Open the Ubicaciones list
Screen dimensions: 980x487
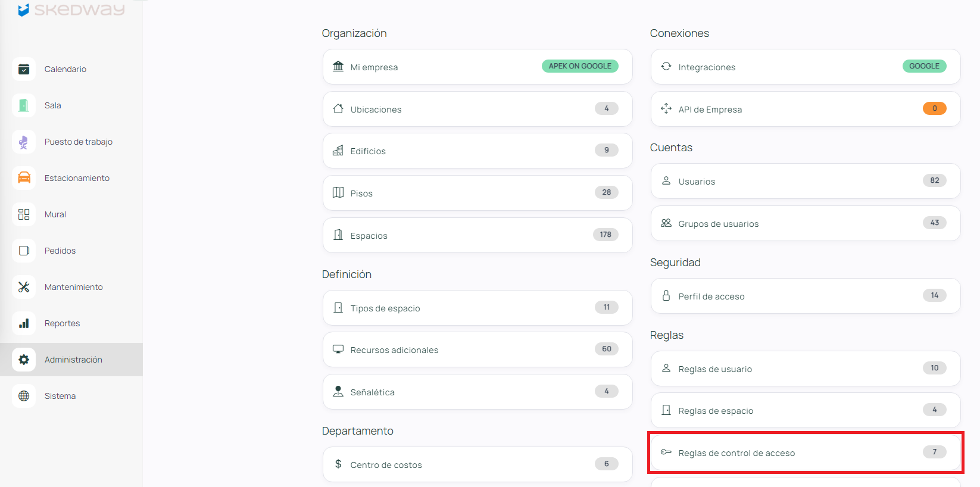pyautogui.click(x=477, y=110)
